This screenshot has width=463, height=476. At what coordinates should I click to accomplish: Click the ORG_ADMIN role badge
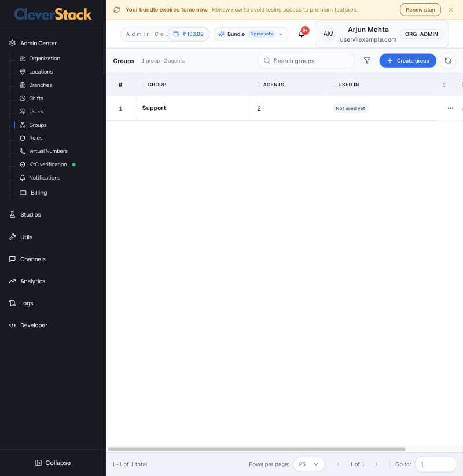(x=421, y=34)
